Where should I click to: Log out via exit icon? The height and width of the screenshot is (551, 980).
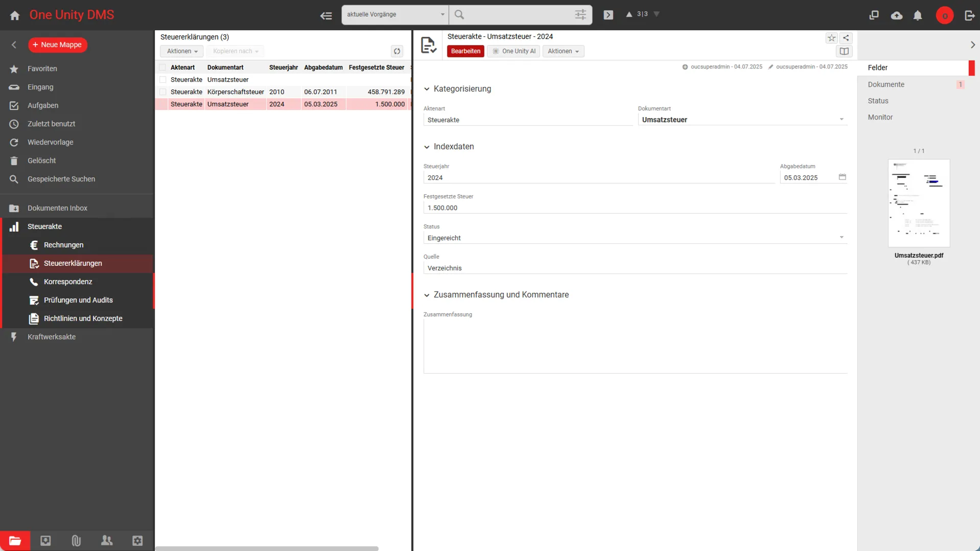(969, 15)
